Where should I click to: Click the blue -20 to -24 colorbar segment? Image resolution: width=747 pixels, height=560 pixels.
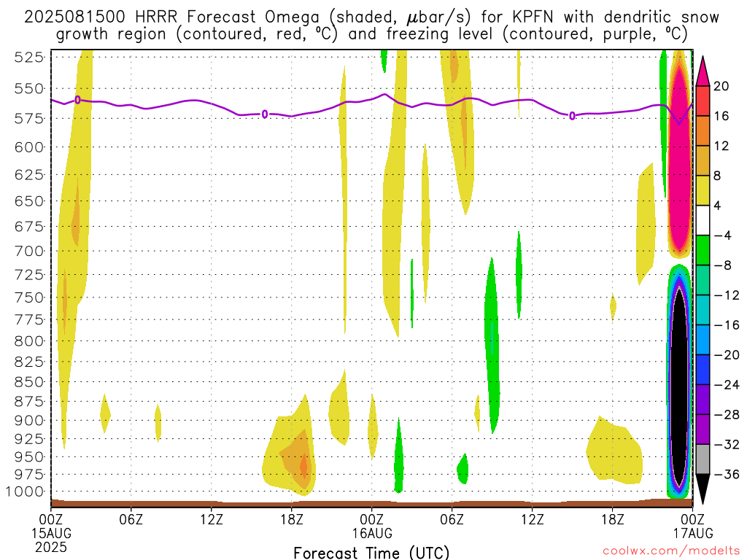703,370
